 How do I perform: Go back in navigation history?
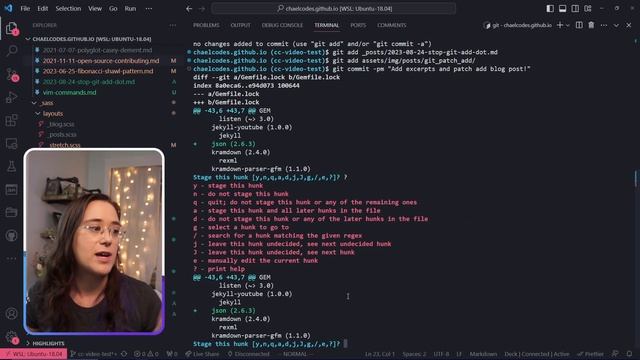189,8
